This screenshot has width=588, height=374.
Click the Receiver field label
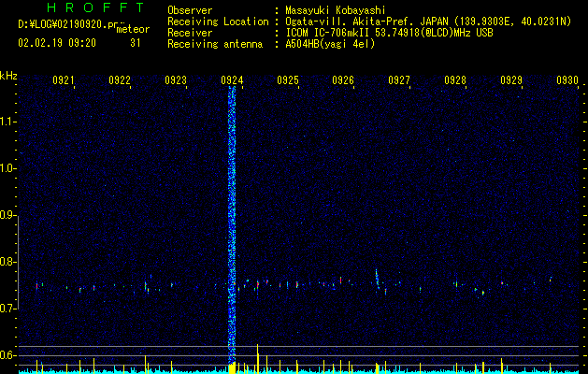[x=190, y=33]
